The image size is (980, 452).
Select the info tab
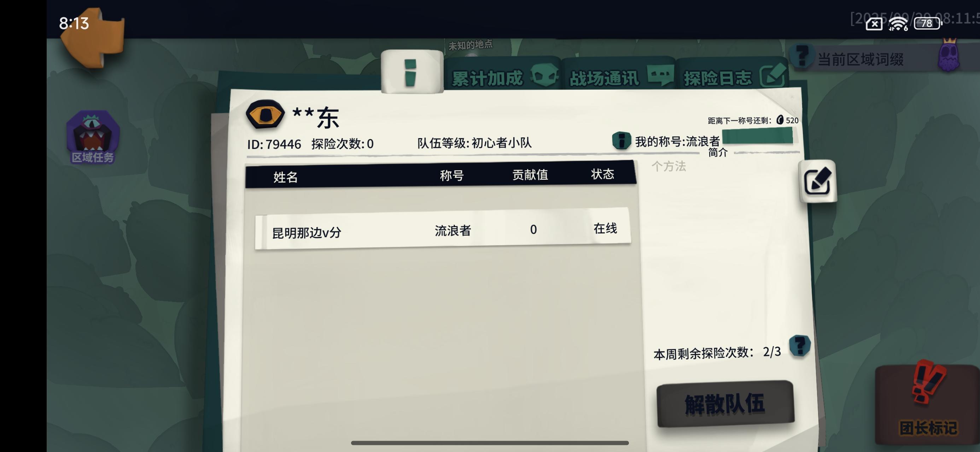click(x=412, y=71)
